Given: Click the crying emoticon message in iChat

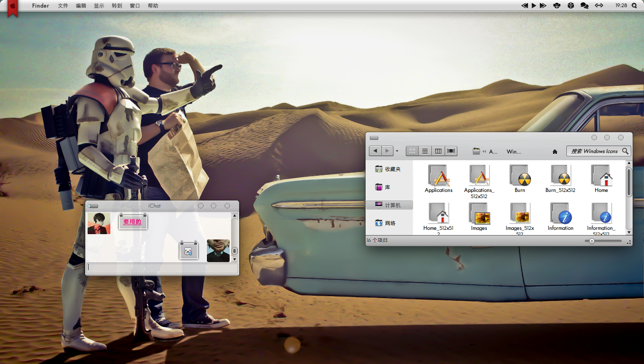Looking at the screenshot, I should click(x=188, y=251).
